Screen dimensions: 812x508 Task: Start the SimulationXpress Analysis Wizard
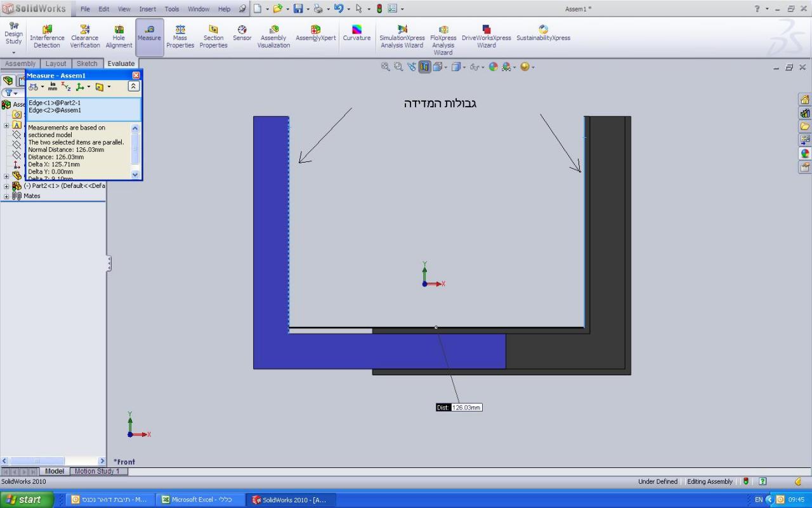point(402,37)
